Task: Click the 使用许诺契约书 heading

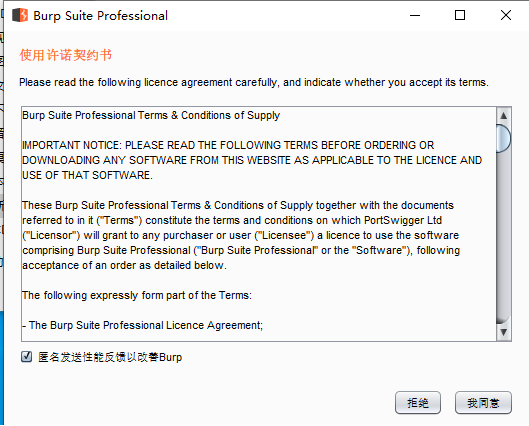Action: click(65, 55)
